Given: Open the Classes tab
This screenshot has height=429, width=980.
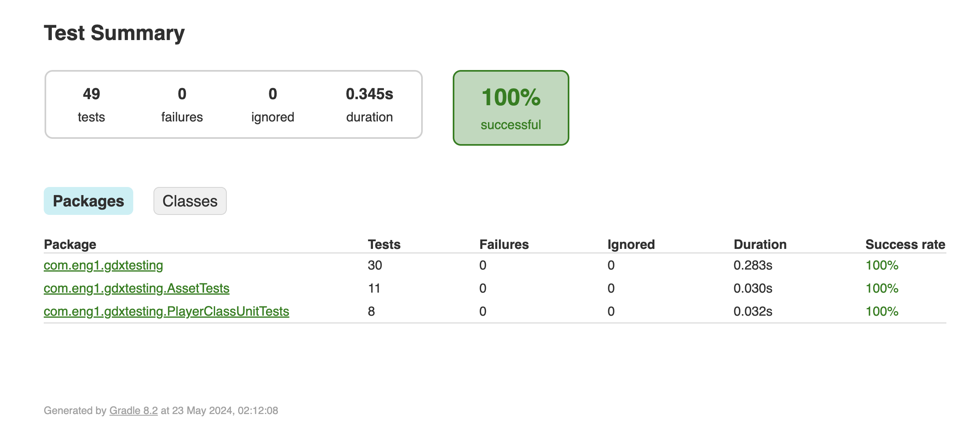Looking at the screenshot, I should pos(190,201).
